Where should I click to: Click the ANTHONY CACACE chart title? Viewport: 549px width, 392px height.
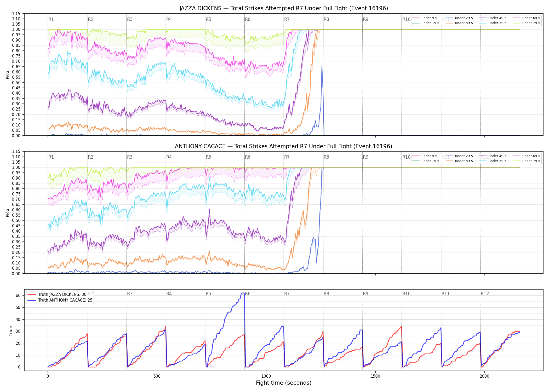tap(284, 146)
